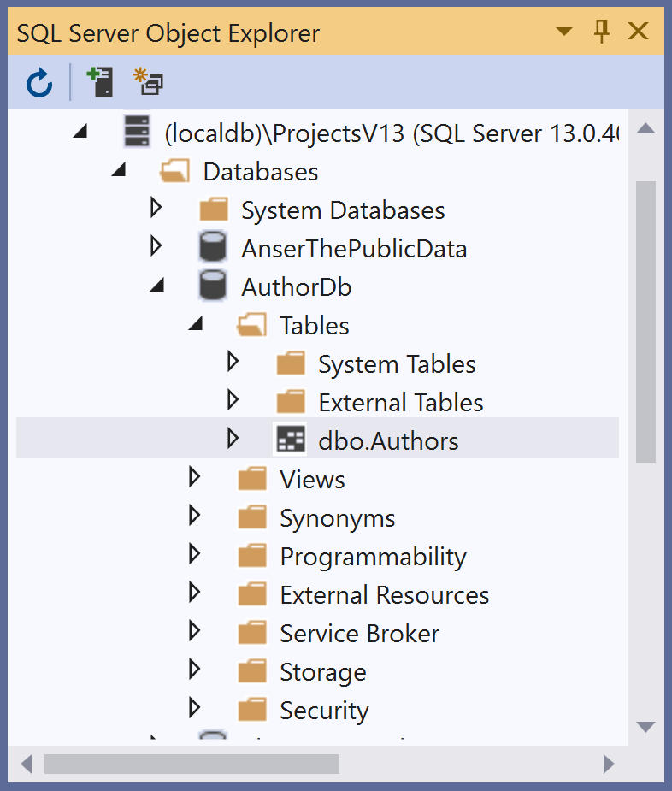Expand the External Tables node
The height and width of the screenshot is (791, 672).
point(233,400)
